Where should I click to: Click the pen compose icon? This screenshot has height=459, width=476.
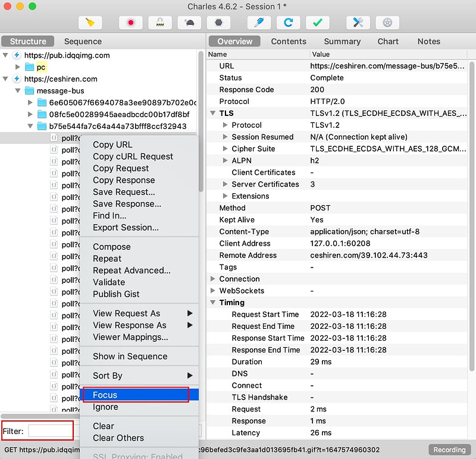click(259, 23)
